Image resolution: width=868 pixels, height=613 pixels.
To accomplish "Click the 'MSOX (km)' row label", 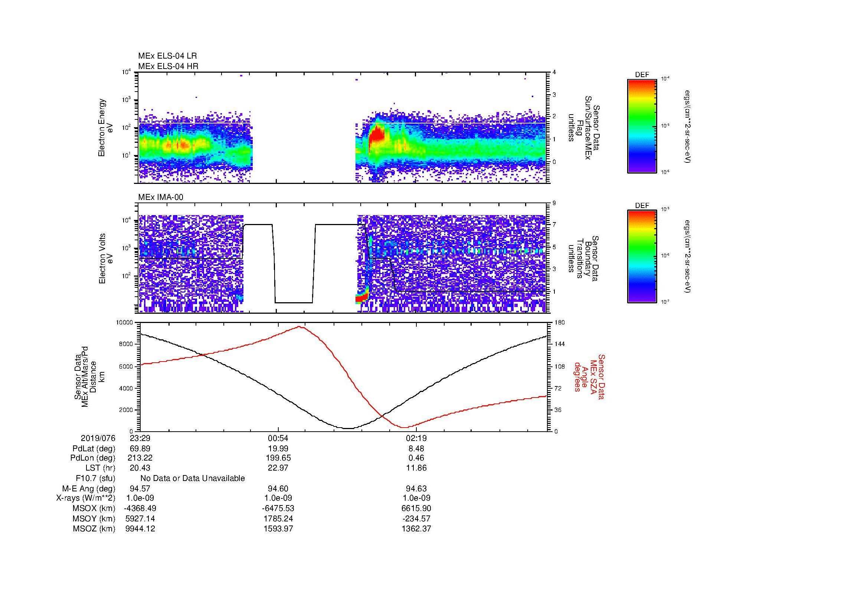I will pyautogui.click(x=94, y=509).
